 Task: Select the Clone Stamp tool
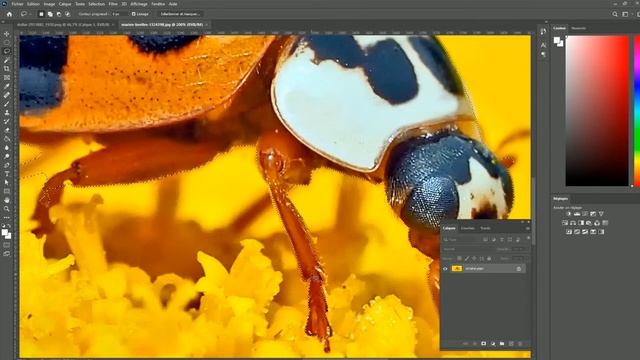tap(7, 113)
